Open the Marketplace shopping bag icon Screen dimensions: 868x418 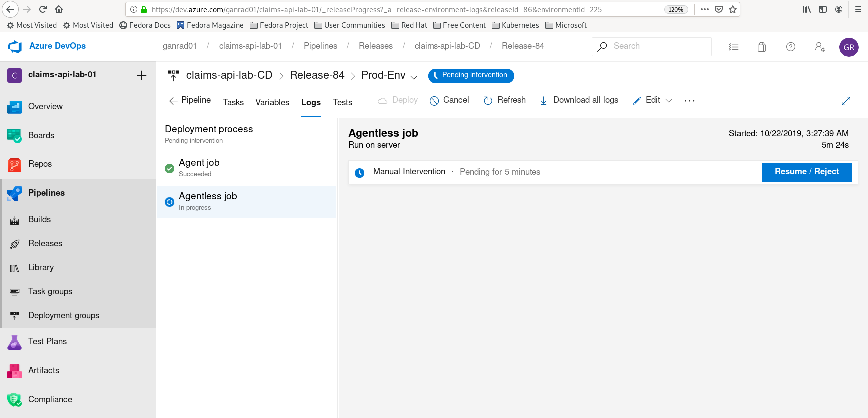[x=762, y=47]
